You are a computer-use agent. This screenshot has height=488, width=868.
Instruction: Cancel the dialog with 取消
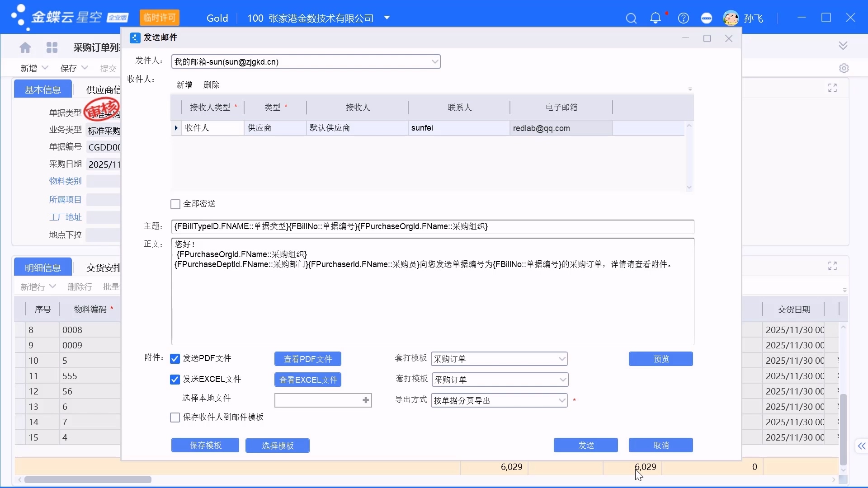coord(661,445)
